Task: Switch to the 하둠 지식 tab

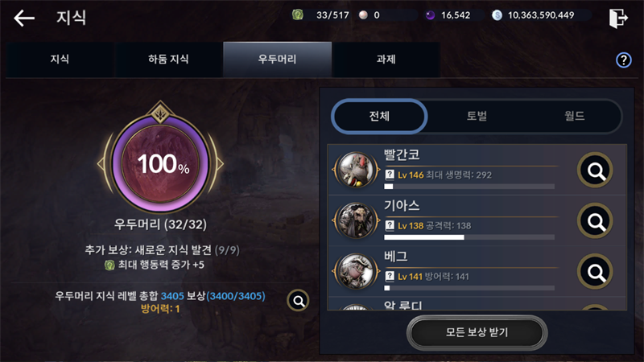Action: click(168, 59)
